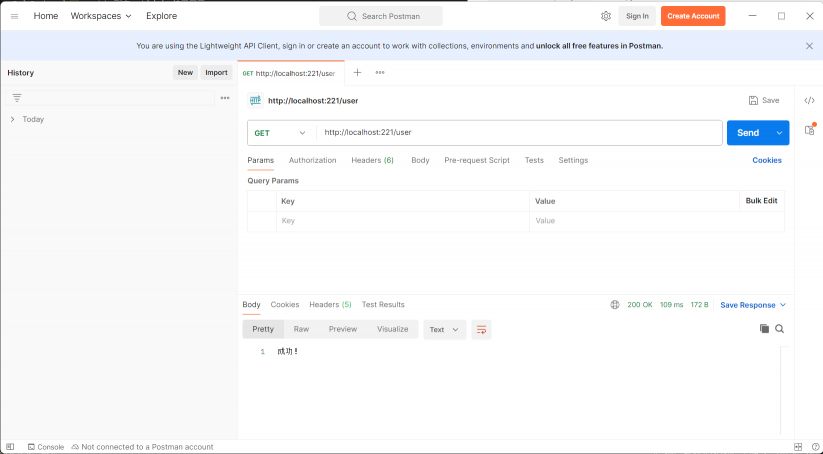Search within the response body
Screen dimensions: 823x454
tap(779, 329)
